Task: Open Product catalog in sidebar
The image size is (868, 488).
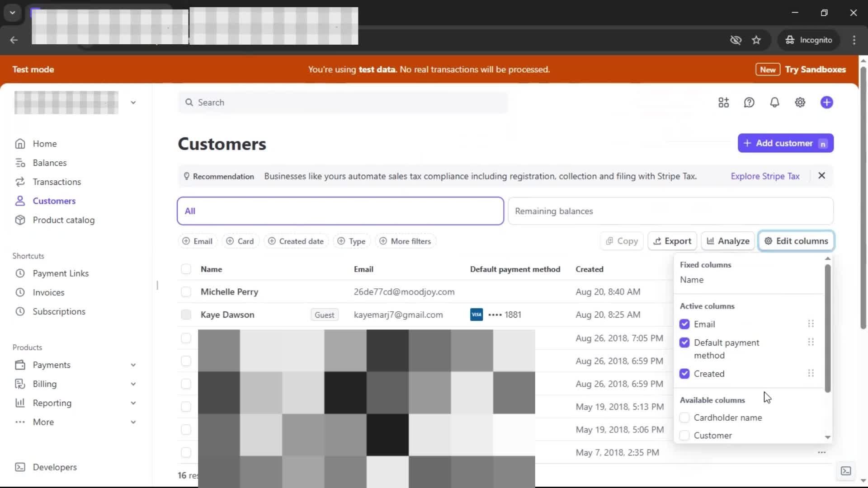Action: [63, 220]
